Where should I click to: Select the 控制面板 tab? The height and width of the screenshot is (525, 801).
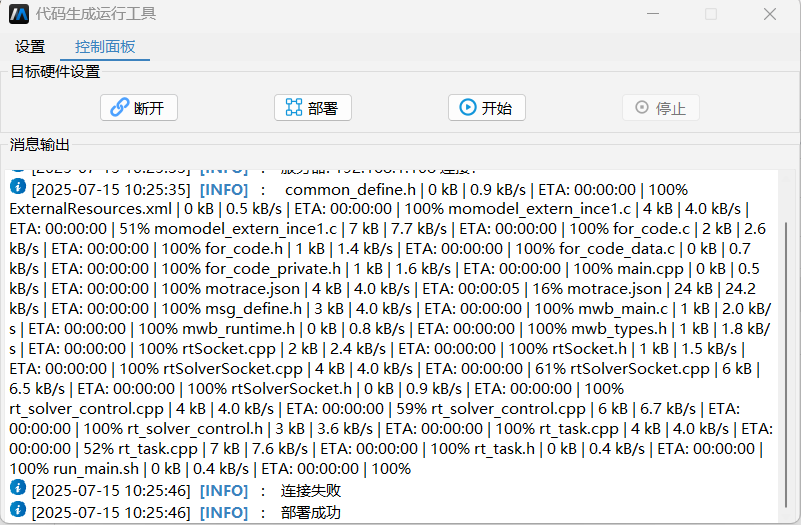tap(105, 47)
